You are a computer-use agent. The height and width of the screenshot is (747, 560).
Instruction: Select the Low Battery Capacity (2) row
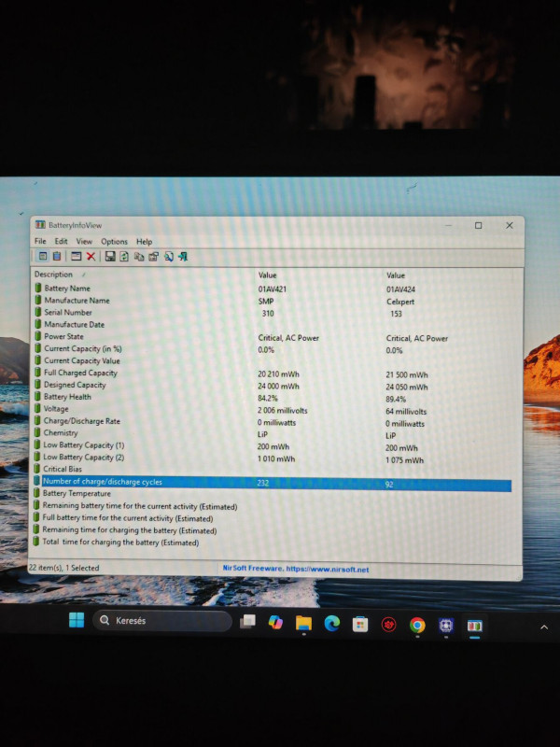[x=273, y=458]
